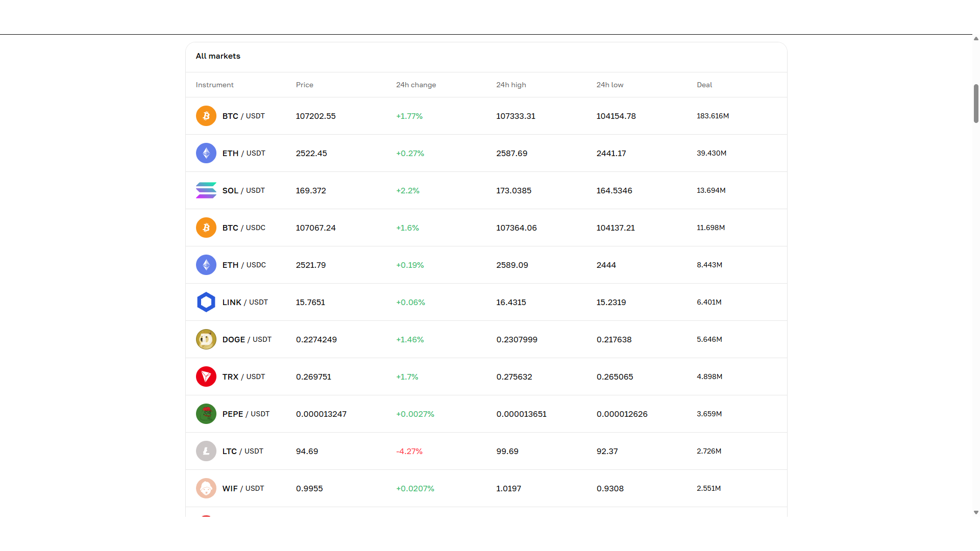Click the scrollbar down arrow
The width and height of the screenshot is (980, 551).
976,512
